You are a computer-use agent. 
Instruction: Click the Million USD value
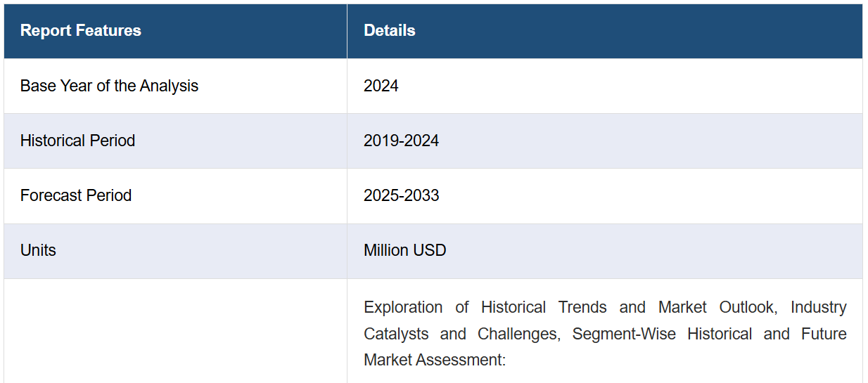[404, 250]
